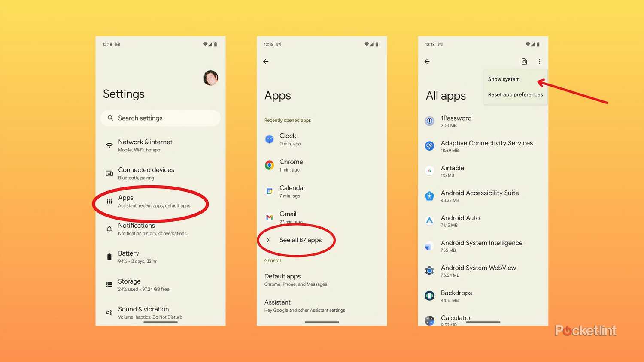
Task: Click the Android System Intelligence icon
Action: click(430, 246)
